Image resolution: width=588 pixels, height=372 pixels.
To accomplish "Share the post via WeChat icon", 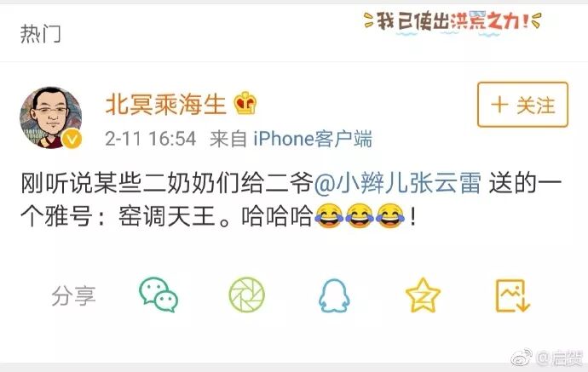I will click(159, 295).
